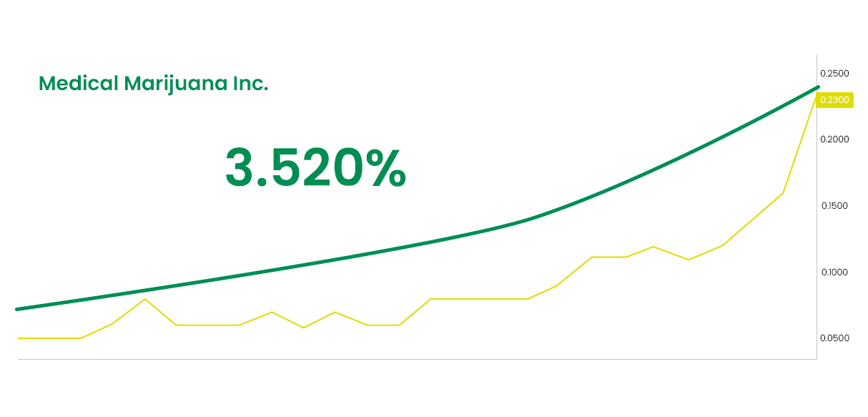
Task: Click the yellow line's dip before the final rise
Action: (x=689, y=259)
